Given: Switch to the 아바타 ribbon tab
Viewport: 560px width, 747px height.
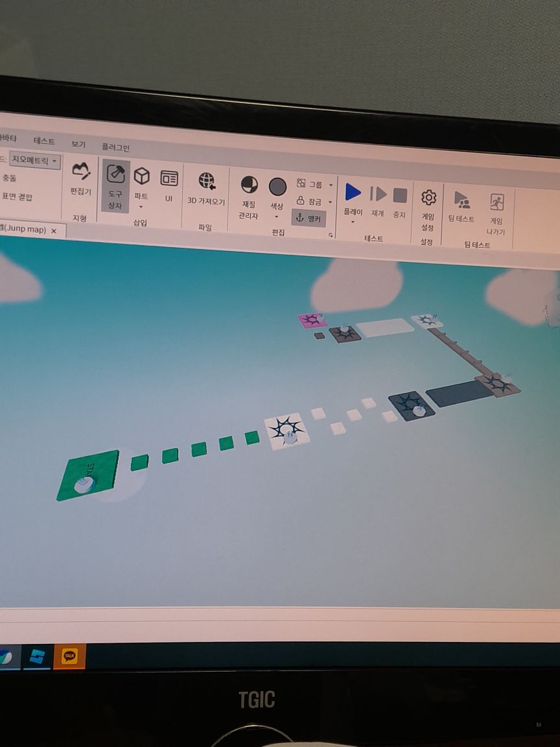Looking at the screenshot, I should click(8, 138).
